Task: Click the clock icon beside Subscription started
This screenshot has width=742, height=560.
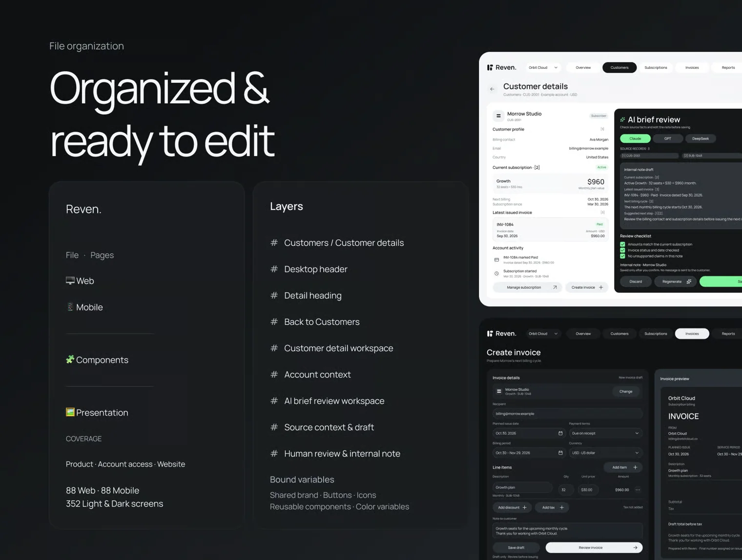Action: click(496, 273)
